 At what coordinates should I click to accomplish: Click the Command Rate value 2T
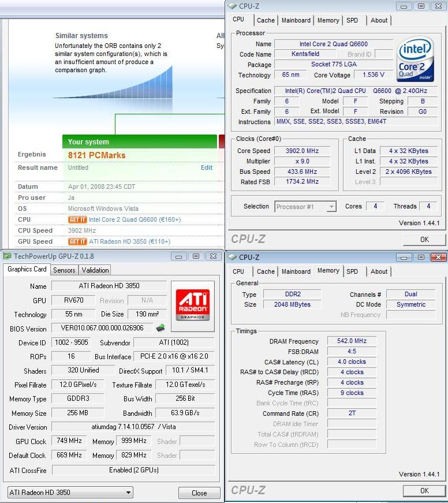pos(352,413)
